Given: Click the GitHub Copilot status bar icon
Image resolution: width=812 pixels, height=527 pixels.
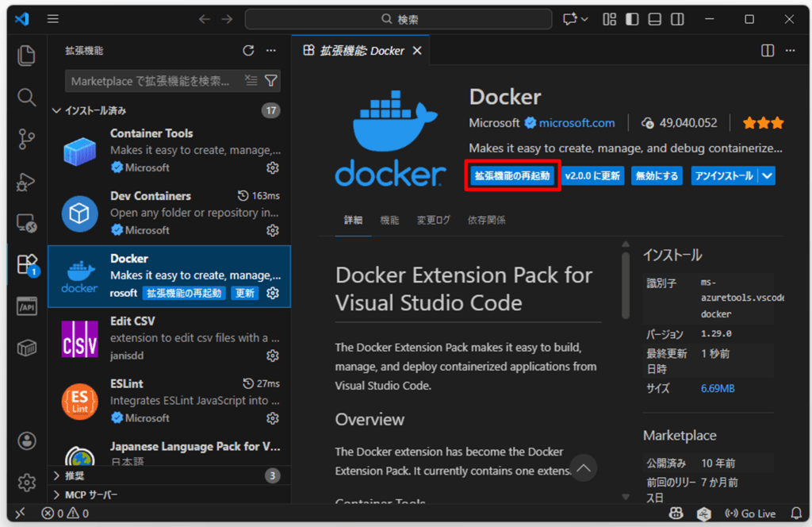Looking at the screenshot, I should [676, 514].
